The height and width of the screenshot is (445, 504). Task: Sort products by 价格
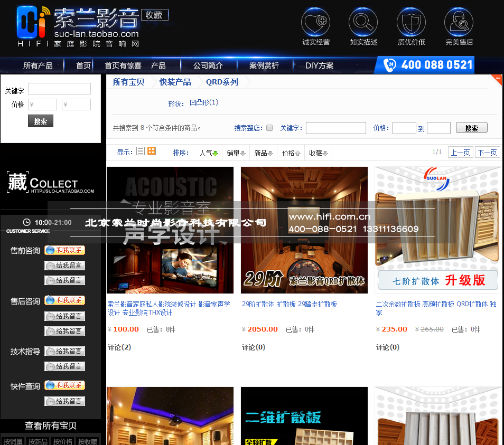coord(291,153)
